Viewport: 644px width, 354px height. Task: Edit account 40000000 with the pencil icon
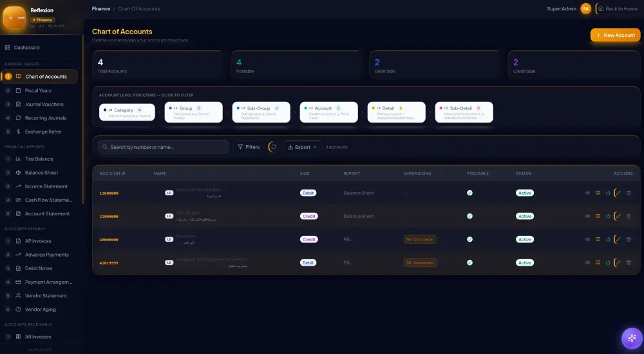[x=618, y=239]
